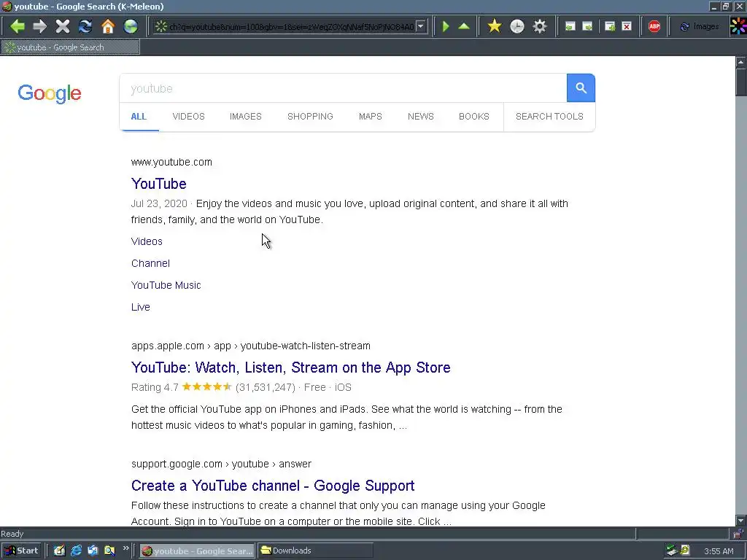The width and height of the screenshot is (747, 560).
Task: Open the Windows Start menu
Action: (x=22, y=551)
